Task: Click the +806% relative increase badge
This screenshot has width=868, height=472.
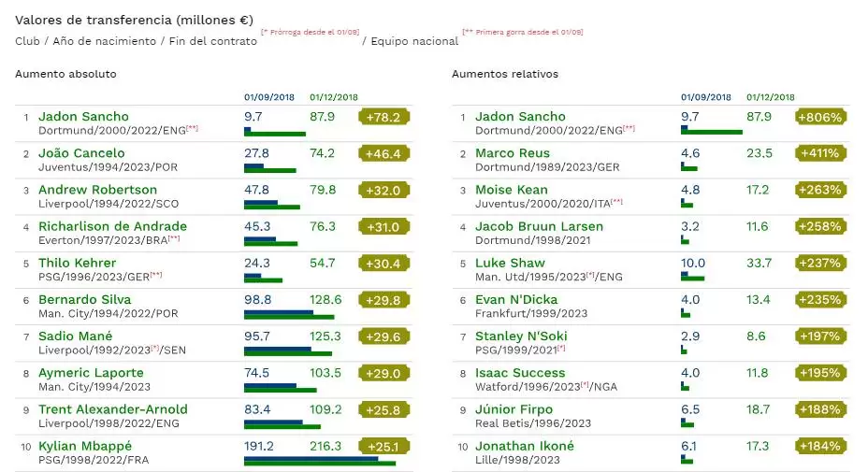Action: coord(820,117)
